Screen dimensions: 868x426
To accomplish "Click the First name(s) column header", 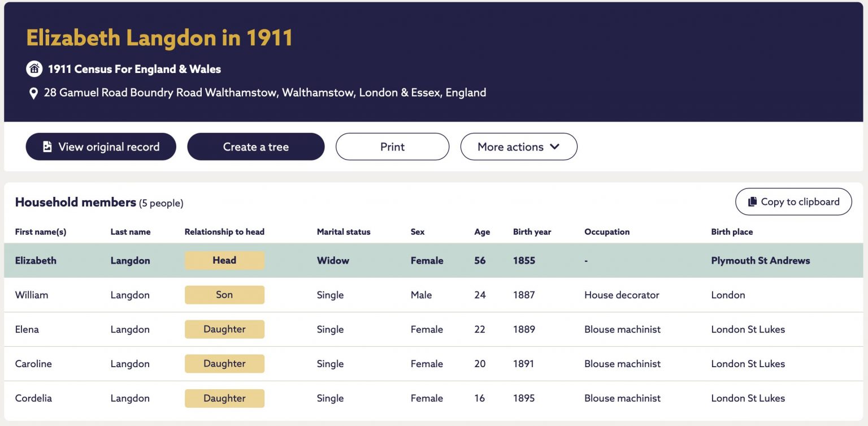I will point(41,232).
